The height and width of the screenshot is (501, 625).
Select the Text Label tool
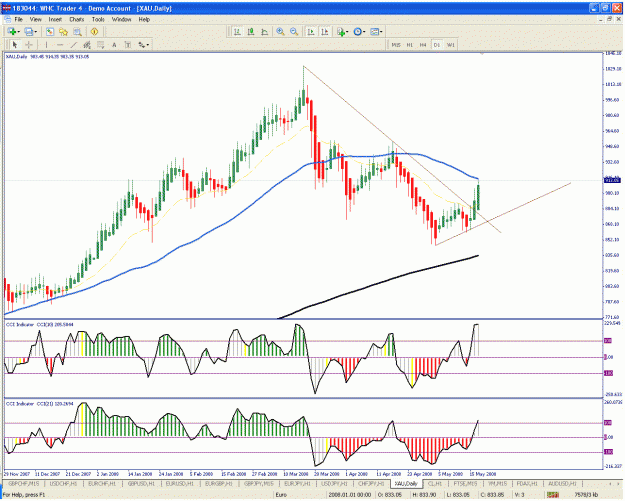(128, 45)
